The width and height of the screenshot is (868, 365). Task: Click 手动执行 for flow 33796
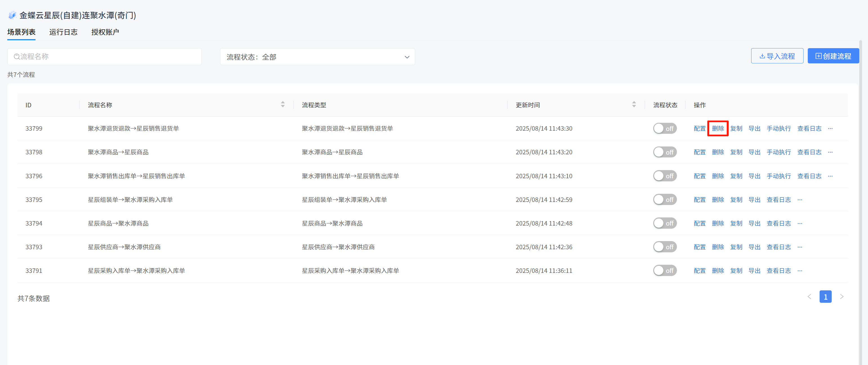pyautogui.click(x=778, y=176)
